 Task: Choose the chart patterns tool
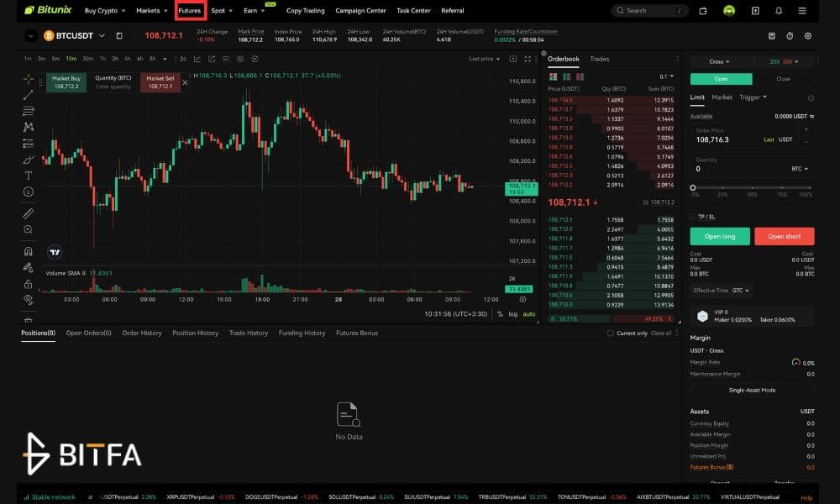pos(29,127)
